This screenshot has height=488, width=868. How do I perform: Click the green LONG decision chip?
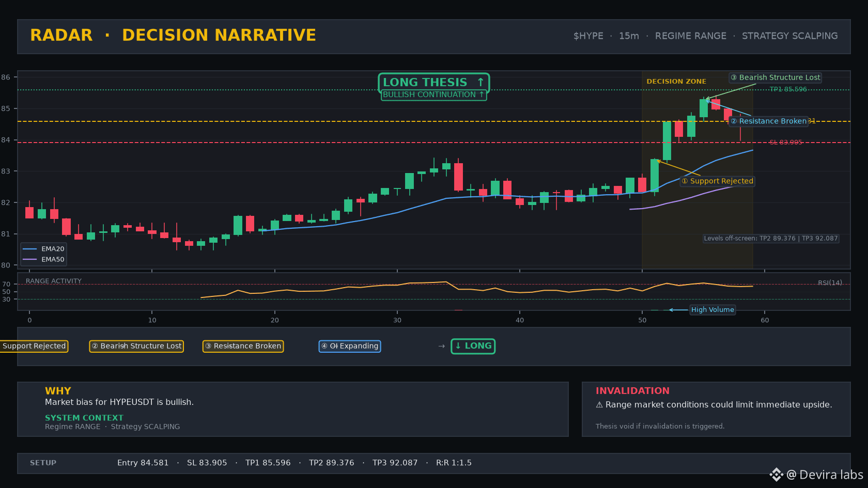pos(473,346)
